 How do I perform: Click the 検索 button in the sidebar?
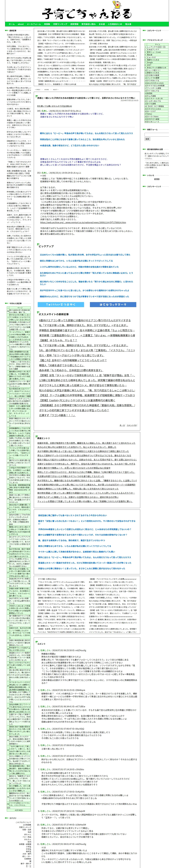tap(147, 139)
